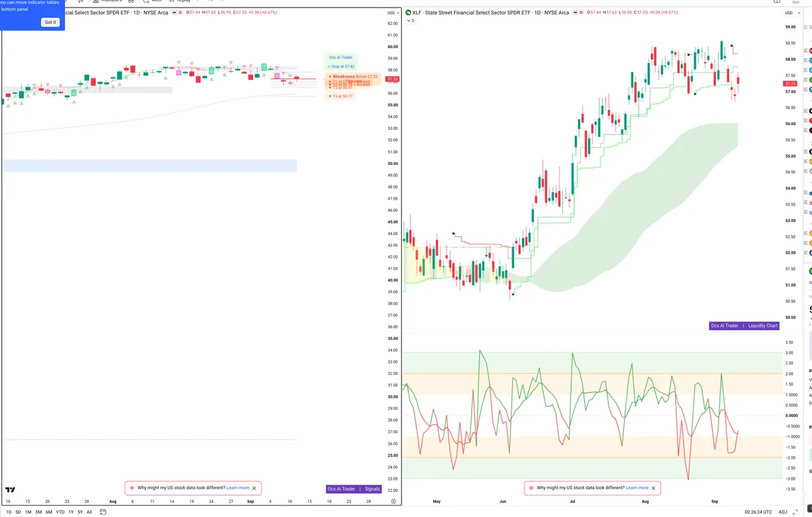The width and height of the screenshot is (812, 517).
Task: Select the 3M time range
Action: click(x=39, y=512)
